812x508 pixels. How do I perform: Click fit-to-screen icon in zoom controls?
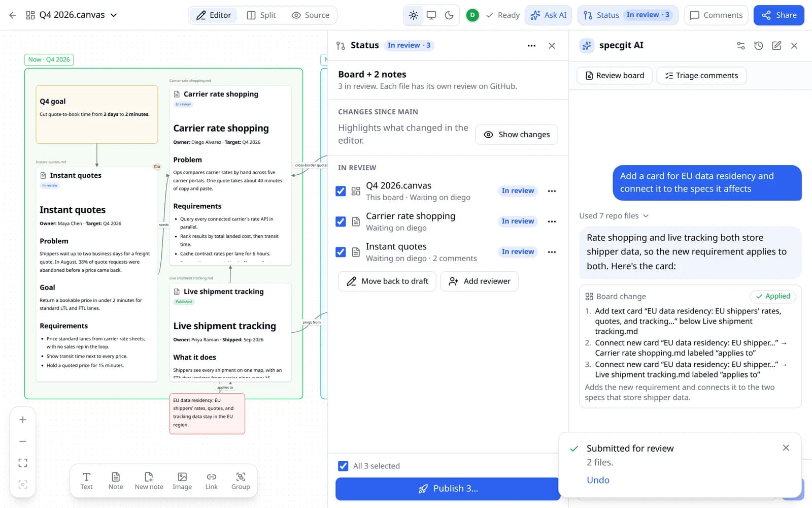[x=23, y=463]
